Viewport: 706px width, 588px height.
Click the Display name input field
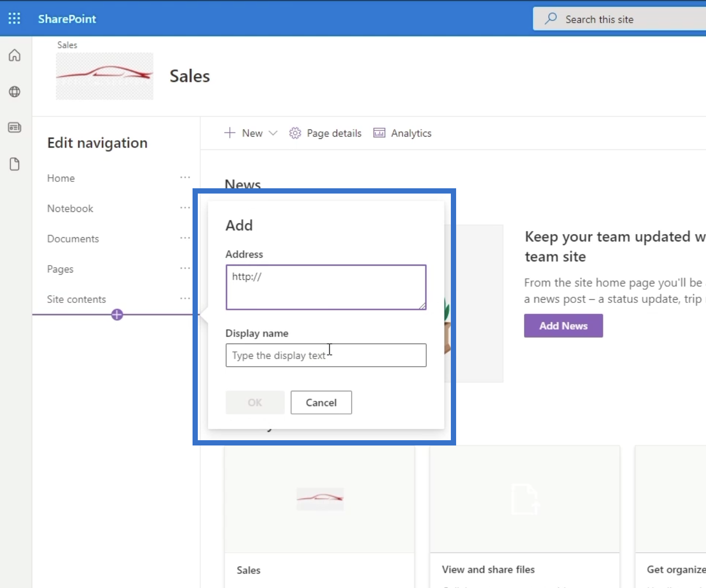tap(326, 356)
